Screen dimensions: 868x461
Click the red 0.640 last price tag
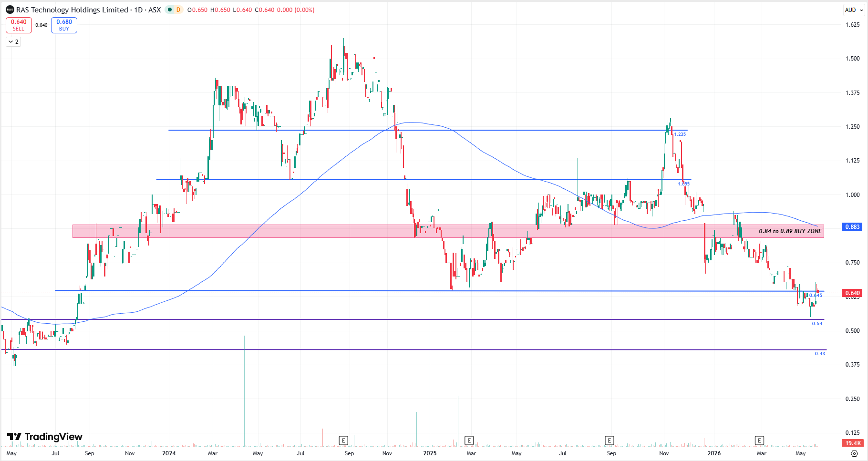pyautogui.click(x=852, y=293)
